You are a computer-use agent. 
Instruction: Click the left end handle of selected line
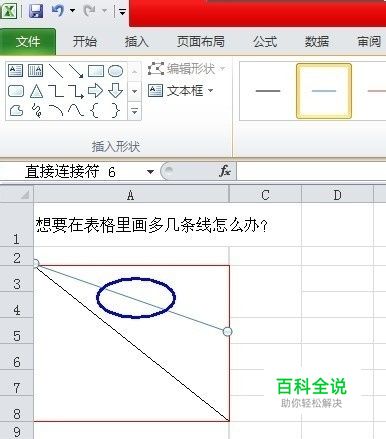tap(35, 263)
